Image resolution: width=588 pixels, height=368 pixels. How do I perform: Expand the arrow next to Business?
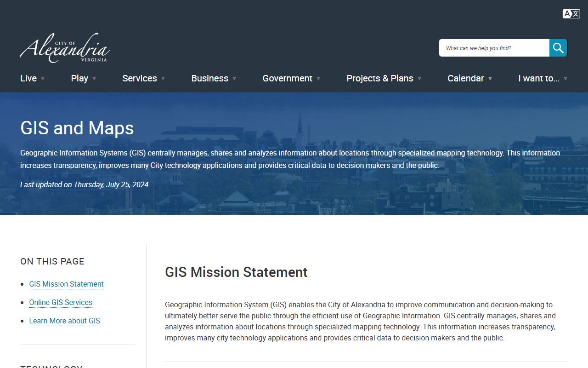click(234, 79)
